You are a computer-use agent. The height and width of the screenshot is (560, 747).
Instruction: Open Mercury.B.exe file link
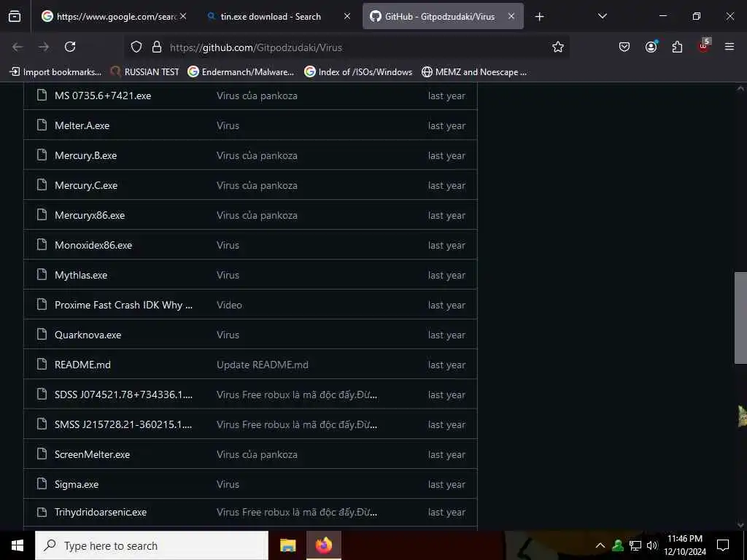pos(86,156)
